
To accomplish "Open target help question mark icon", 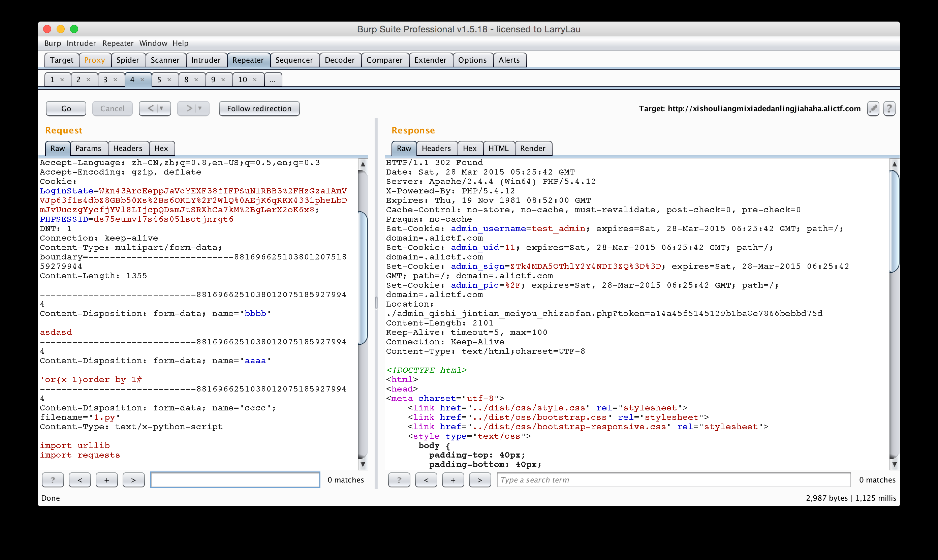I will coord(889,109).
